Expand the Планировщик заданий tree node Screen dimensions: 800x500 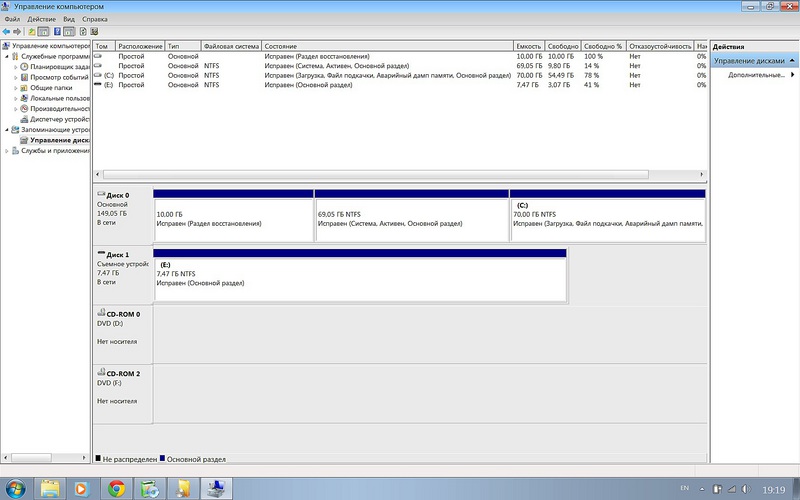pos(16,67)
